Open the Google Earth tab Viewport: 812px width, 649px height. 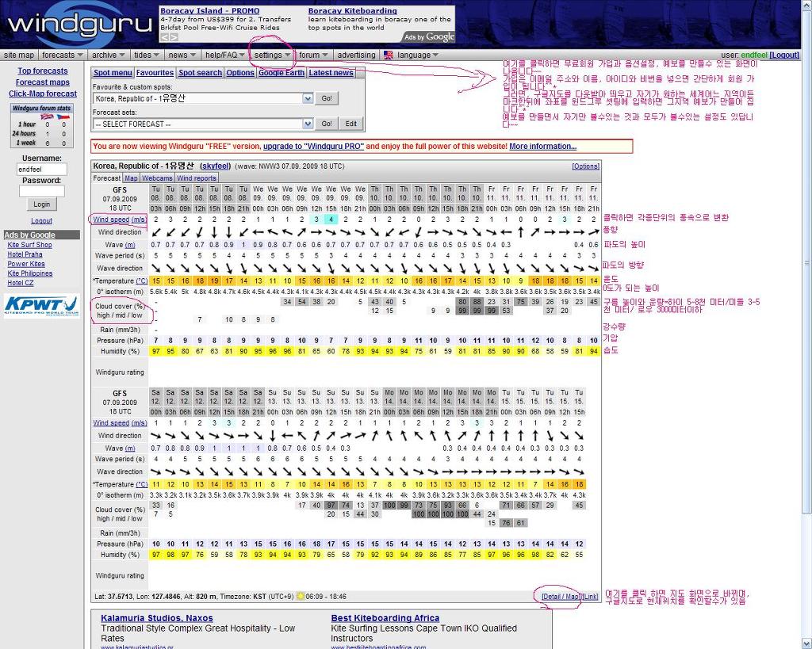tap(282, 73)
